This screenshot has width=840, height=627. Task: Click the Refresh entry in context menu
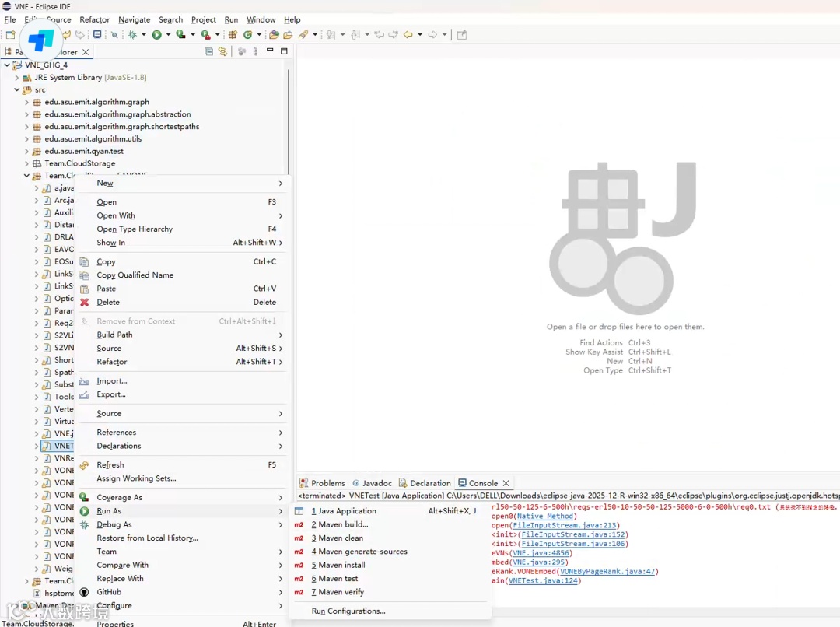pyautogui.click(x=182, y=464)
